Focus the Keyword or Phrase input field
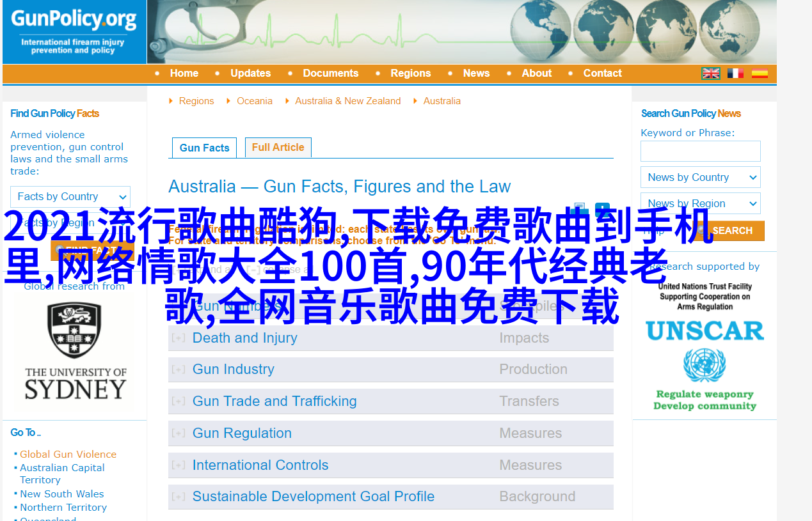Image resolution: width=812 pixels, height=521 pixels. pyautogui.click(x=701, y=152)
